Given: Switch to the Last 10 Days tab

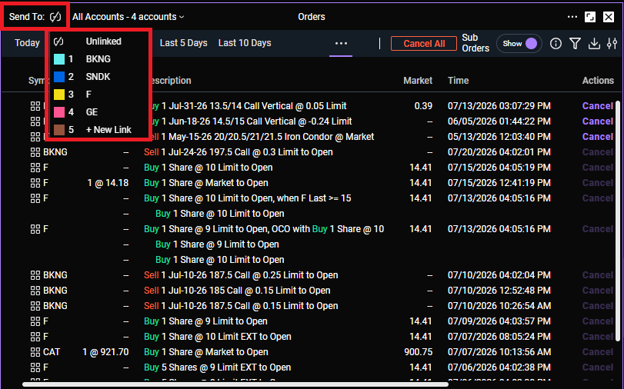Looking at the screenshot, I should pos(245,43).
